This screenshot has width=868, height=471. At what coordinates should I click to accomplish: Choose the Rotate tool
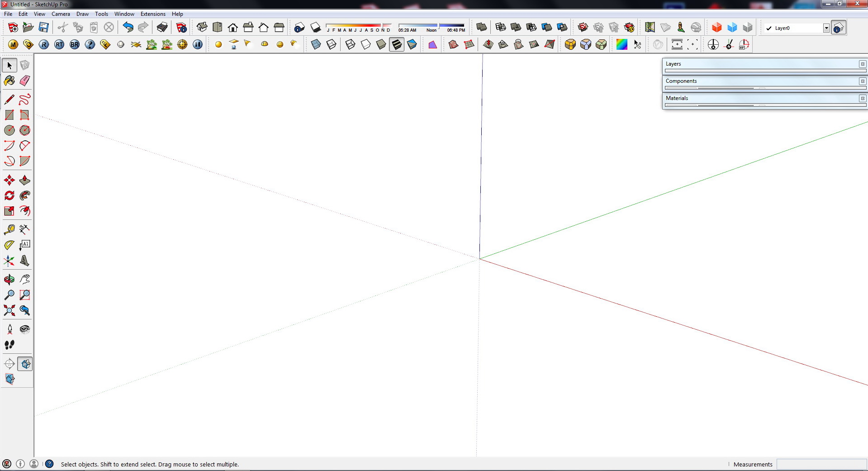pos(9,196)
